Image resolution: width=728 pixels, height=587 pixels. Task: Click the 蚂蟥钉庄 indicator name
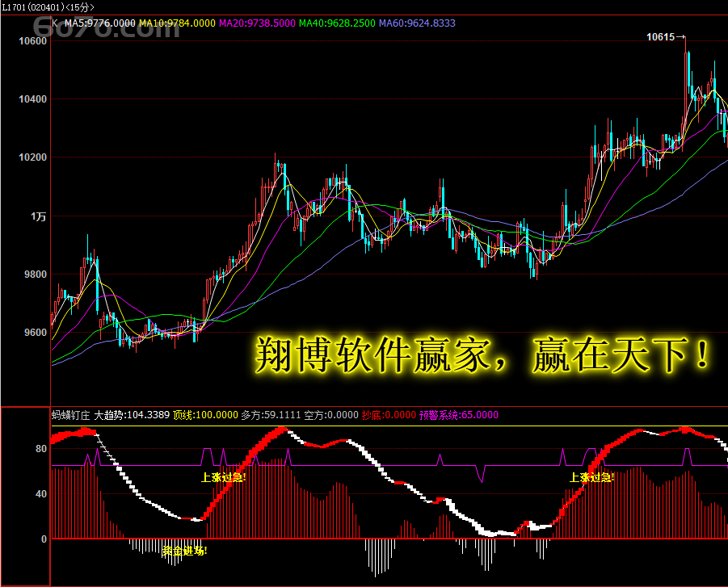(x=70, y=415)
